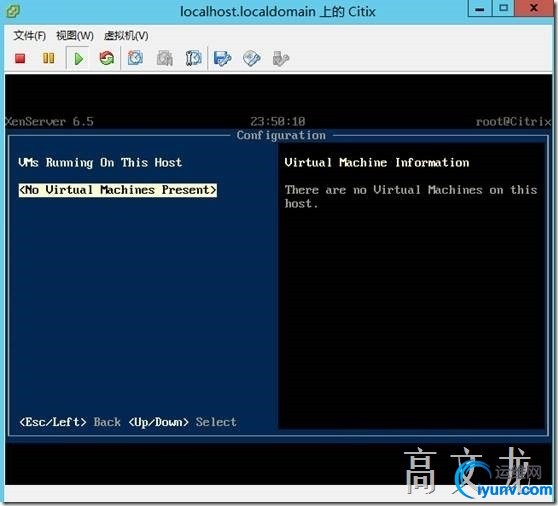This screenshot has width=558, height=506.
Task: Click the USB device connect icon
Action: [x=281, y=58]
